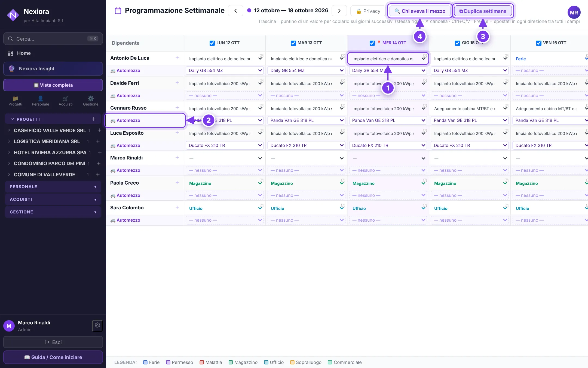Click the Esci logout button
Image resolution: width=588 pixels, height=368 pixels.
click(53, 342)
